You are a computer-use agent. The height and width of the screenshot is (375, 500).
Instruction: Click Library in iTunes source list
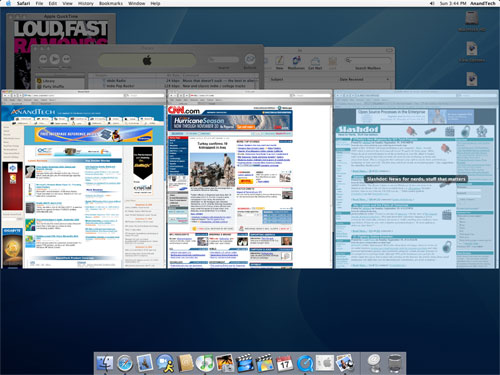pyautogui.click(x=48, y=81)
